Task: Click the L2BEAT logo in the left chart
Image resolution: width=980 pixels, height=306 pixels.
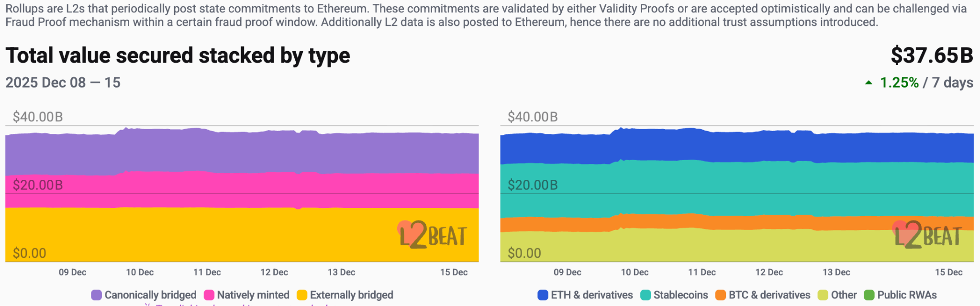Action: pyautogui.click(x=433, y=235)
